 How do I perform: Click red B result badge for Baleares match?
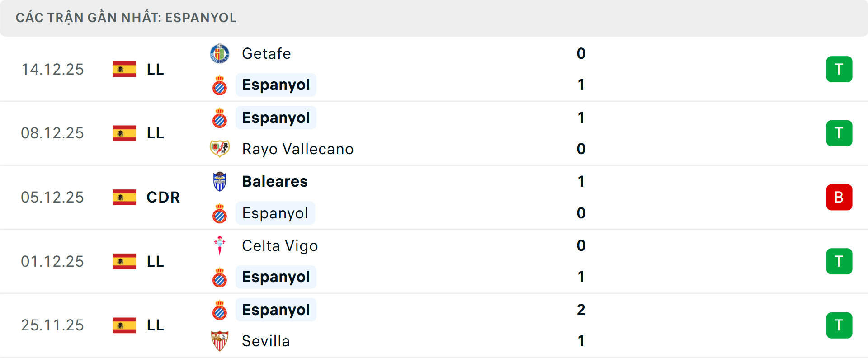839,197
